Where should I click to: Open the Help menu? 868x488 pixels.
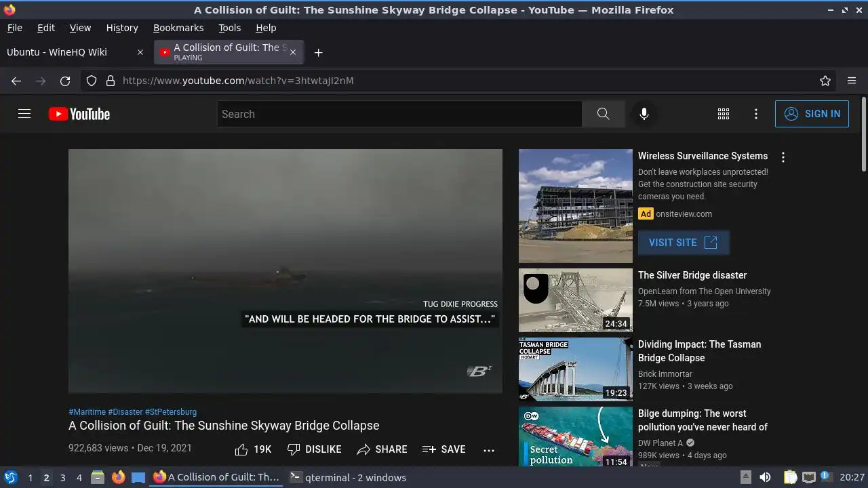pos(266,28)
